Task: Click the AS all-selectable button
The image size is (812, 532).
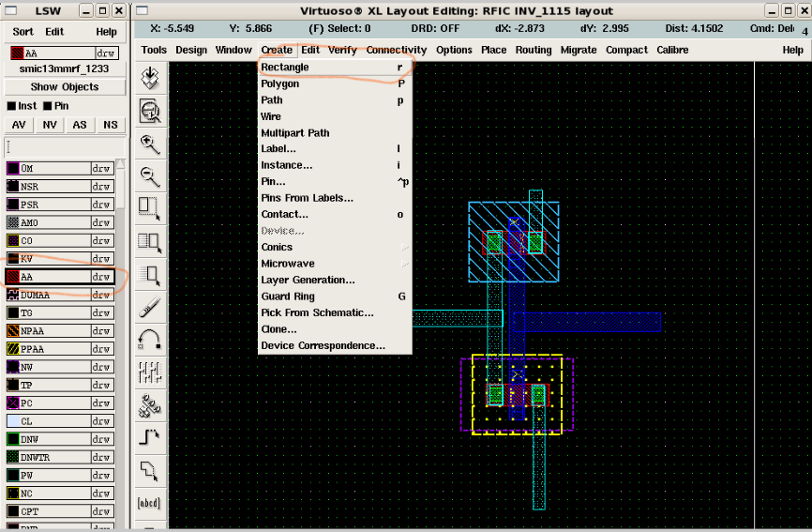Action: (x=80, y=125)
